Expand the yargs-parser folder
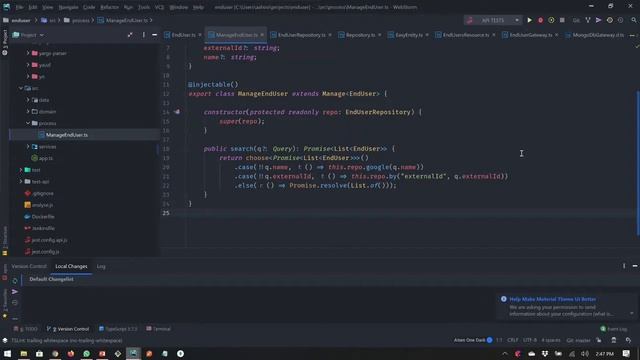640x360 pixels. (x=28, y=53)
